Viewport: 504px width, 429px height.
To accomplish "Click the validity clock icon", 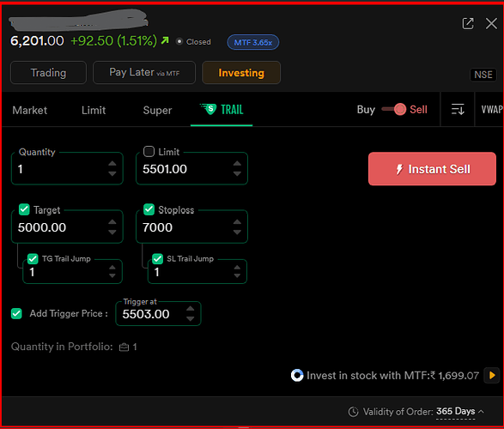I will click(353, 412).
